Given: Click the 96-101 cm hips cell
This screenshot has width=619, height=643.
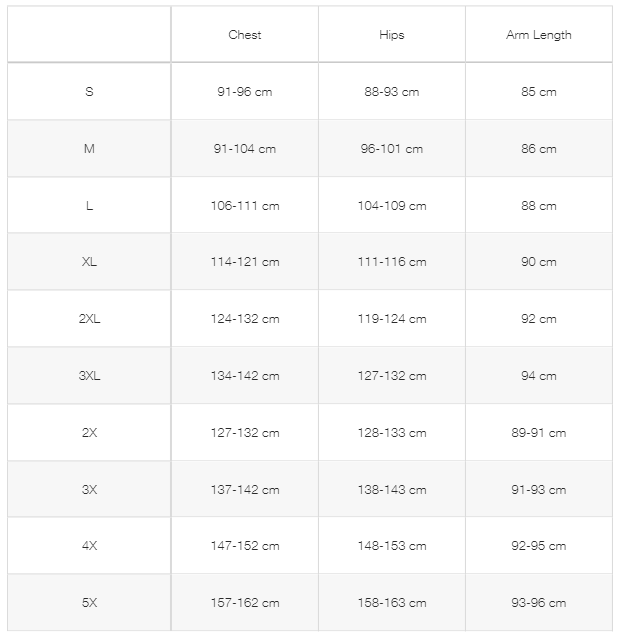Looking at the screenshot, I should pyautogui.click(x=391, y=149).
